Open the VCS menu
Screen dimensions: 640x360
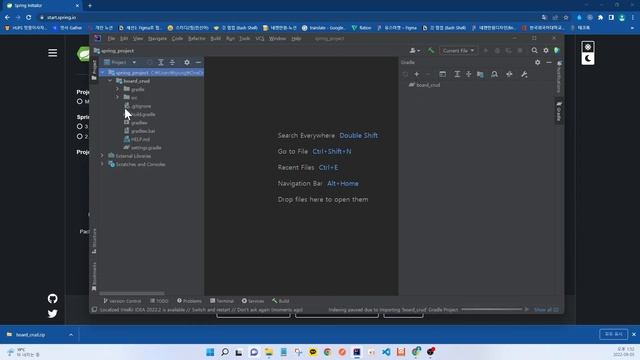point(260,38)
